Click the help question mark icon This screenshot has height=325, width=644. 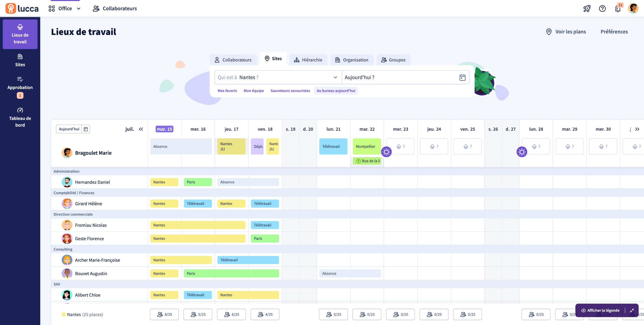point(602,9)
